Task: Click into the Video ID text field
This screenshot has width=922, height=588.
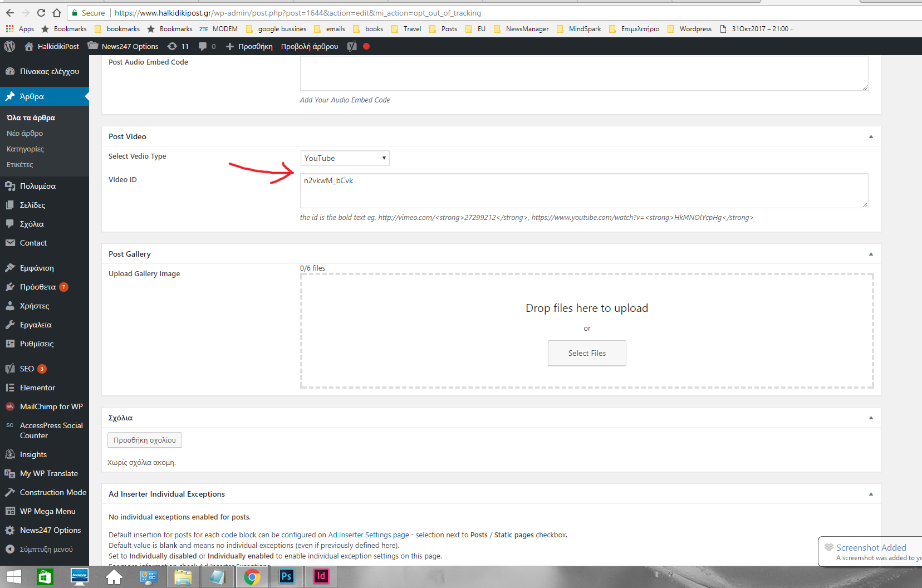Action: click(x=583, y=190)
